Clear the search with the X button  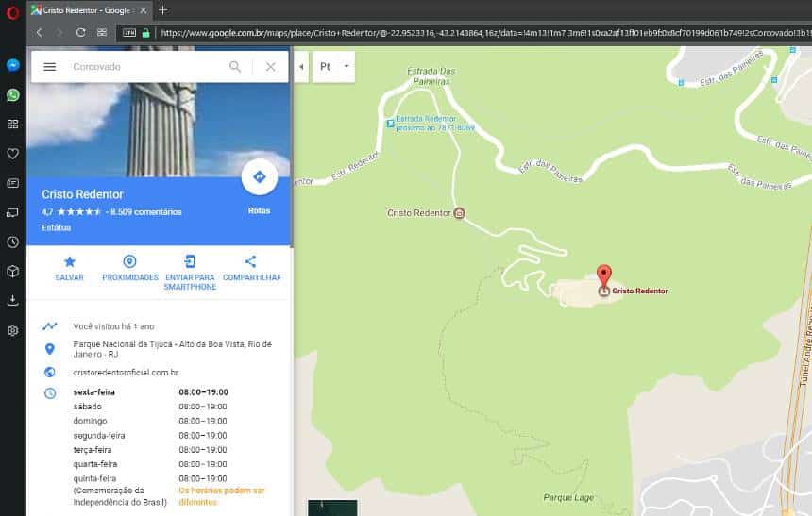270,67
